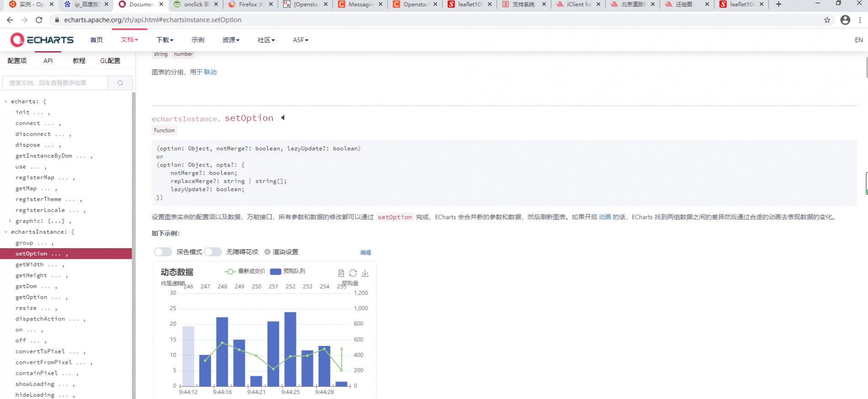Toggle the 预购队列 legend item
Image resolution: width=868 pixels, height=399 pixels.
[x=287, y=271]
